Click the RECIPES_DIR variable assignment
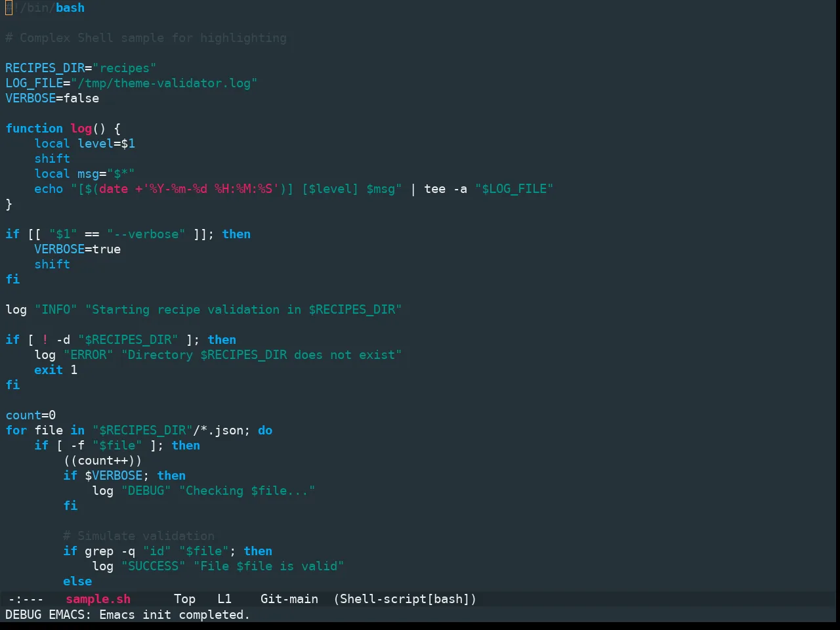The image size is (840, 630). click(81, 68)
